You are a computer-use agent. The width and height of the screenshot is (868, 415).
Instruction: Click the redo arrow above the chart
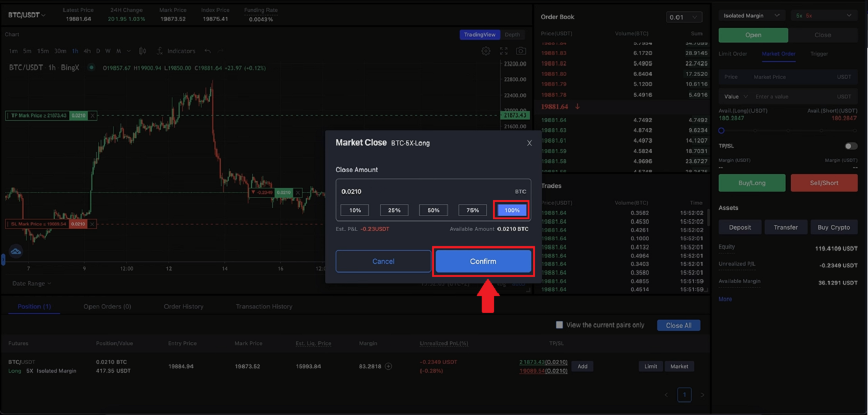coord(221,51)
